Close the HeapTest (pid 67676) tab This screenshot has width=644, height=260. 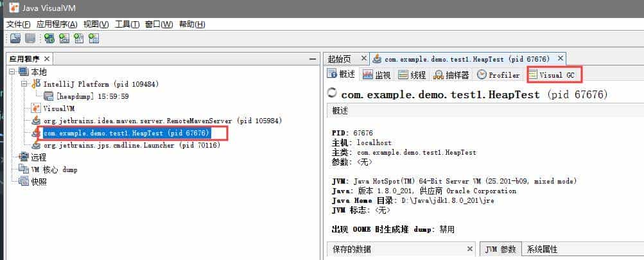pyautogui.click(x=561, y=58)
